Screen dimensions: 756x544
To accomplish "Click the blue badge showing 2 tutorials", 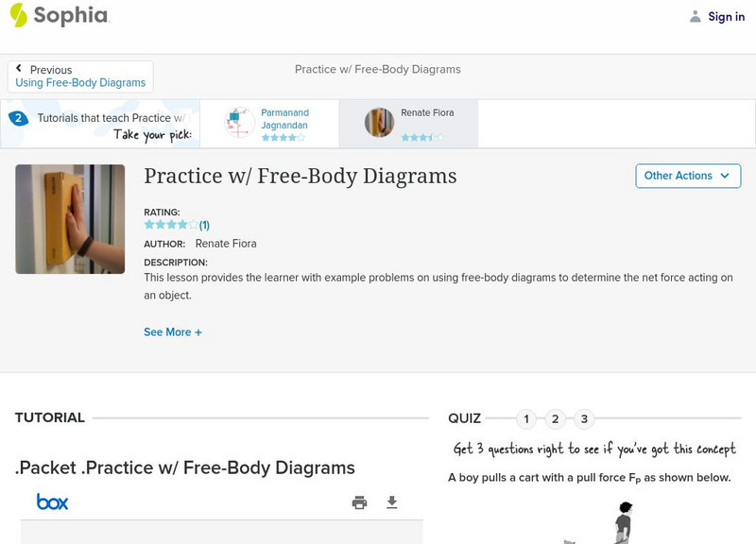I will click(21, 118).
